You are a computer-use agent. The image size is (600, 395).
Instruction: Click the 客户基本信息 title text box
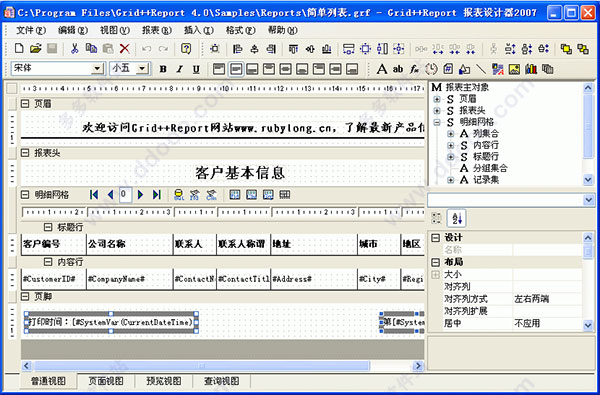tap(240, 173)
